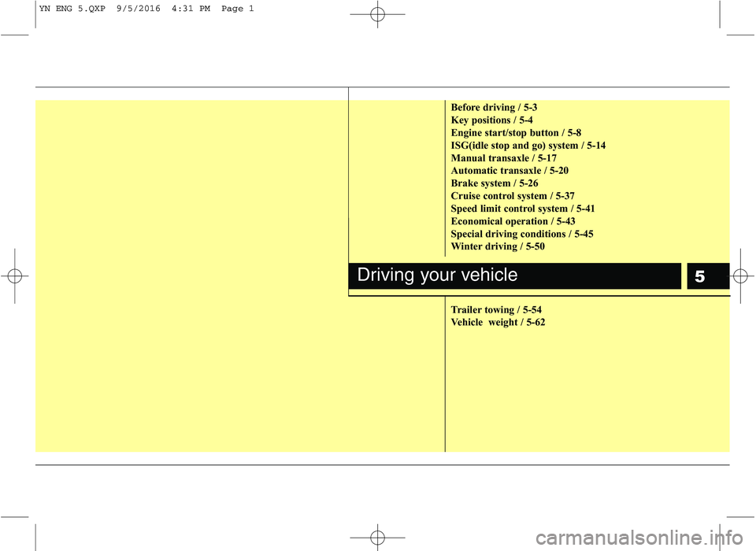
Task: Jump to Manual transaxle / 5-17
Action: coord(503,158)
